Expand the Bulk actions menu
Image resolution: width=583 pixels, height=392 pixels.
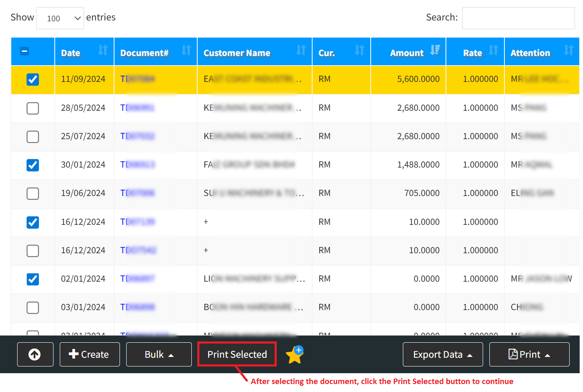click(x=159, y=354)
